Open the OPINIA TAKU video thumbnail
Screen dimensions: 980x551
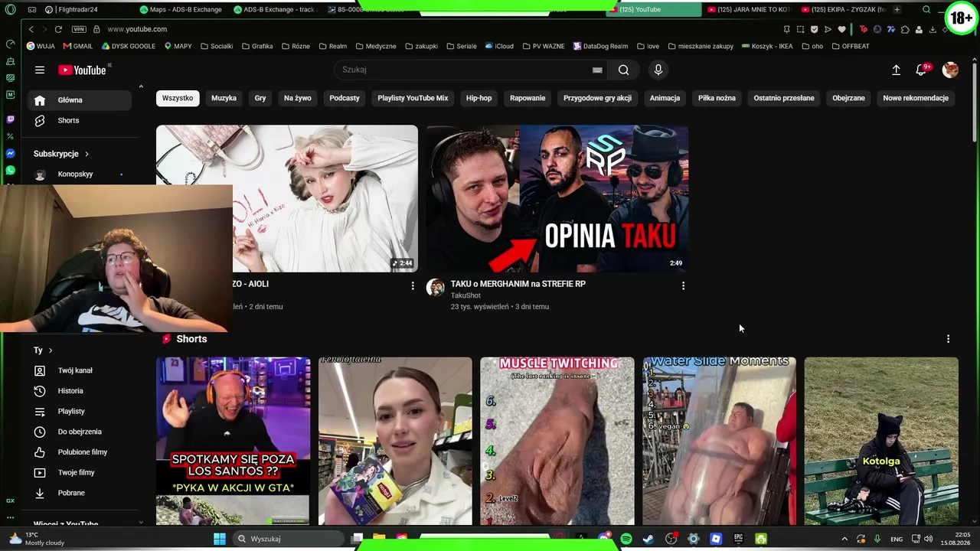pos(557,198)
